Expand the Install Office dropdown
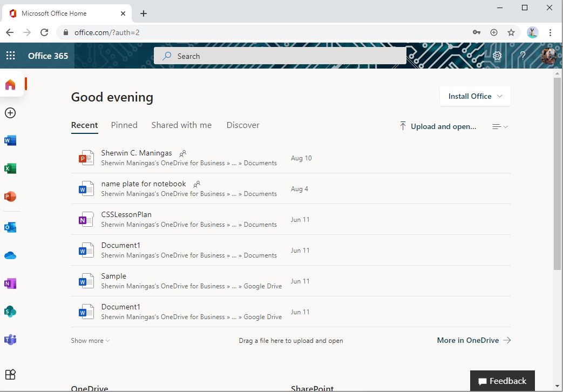This screenshot has height=392, width=563. click(475, 96)
